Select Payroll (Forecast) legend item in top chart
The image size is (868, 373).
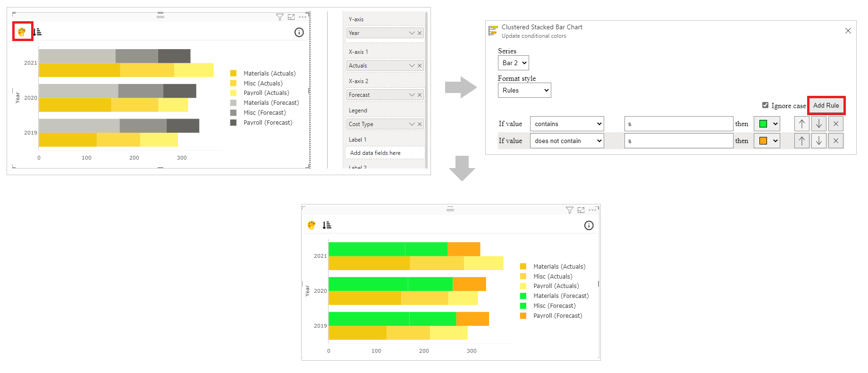coord(261,123)
